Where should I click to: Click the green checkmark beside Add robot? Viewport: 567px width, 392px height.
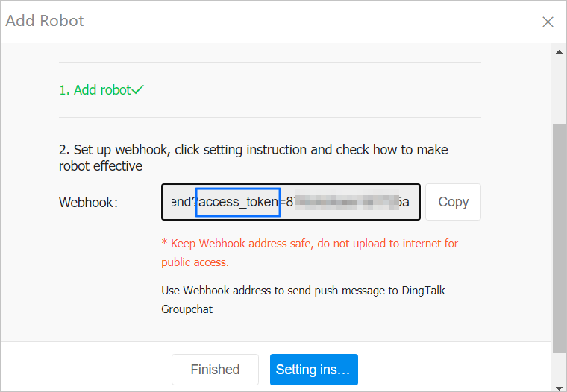(138, 89)
